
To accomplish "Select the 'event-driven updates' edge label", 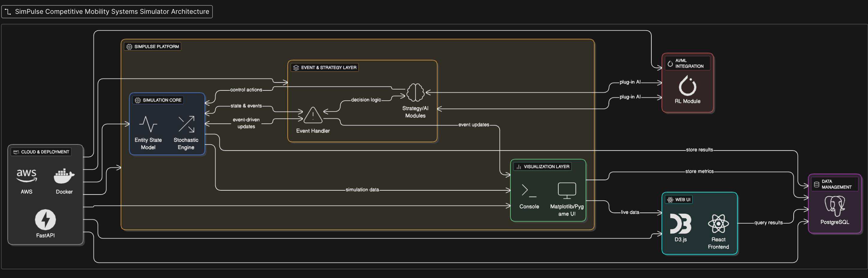I will (246, 123).
